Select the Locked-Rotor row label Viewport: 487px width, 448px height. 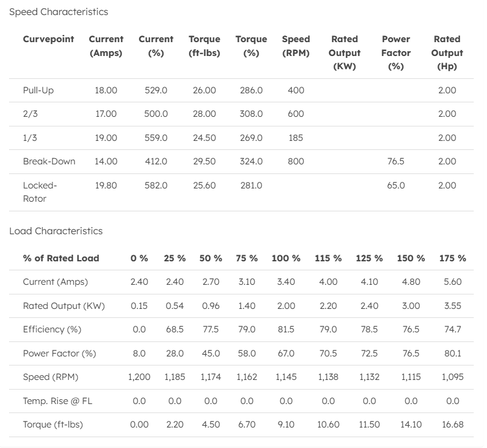click(40, 191)
